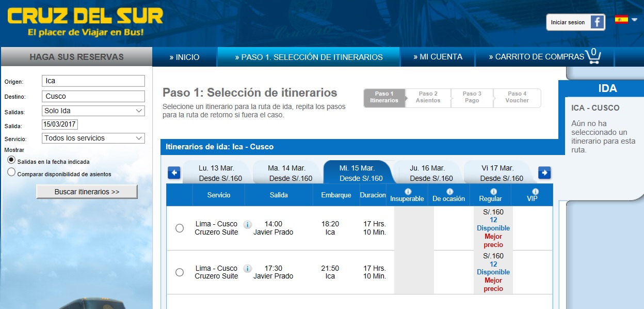Expand the Salidas Solo Ida dropdown
Image resolution: width=644 pixels, height=309 pixels.
93,111
